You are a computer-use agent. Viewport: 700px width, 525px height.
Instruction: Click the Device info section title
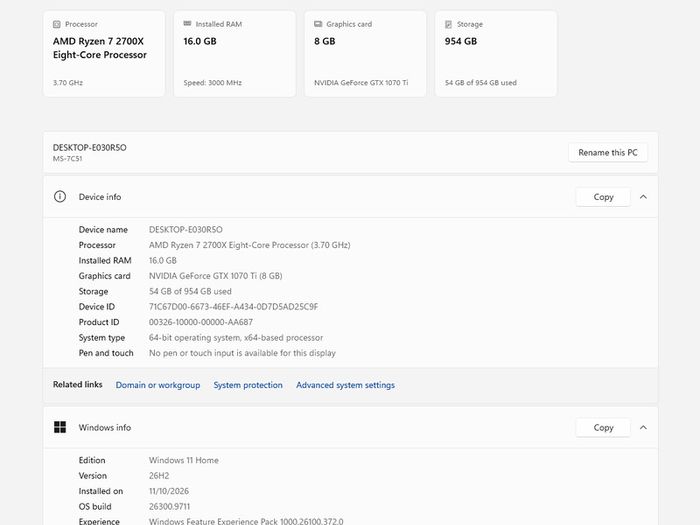100,197
